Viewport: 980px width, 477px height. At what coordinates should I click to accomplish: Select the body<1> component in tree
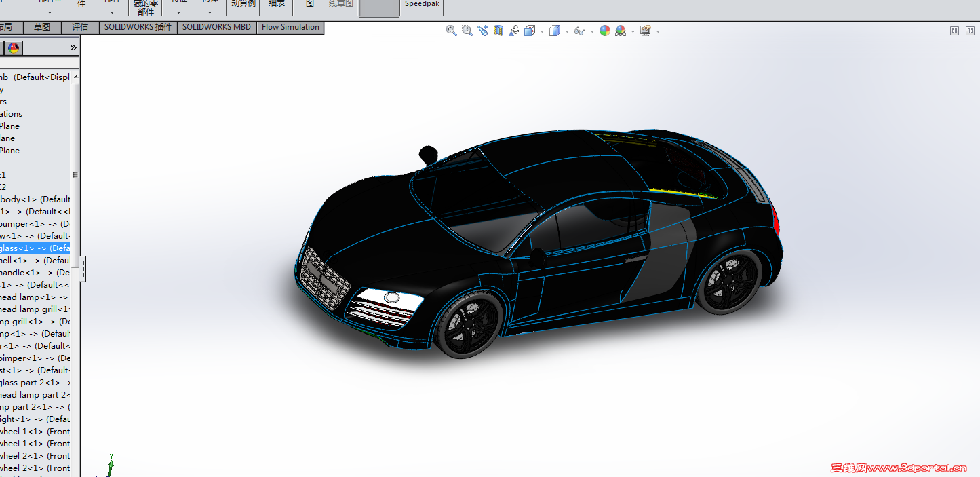(35, 199)
